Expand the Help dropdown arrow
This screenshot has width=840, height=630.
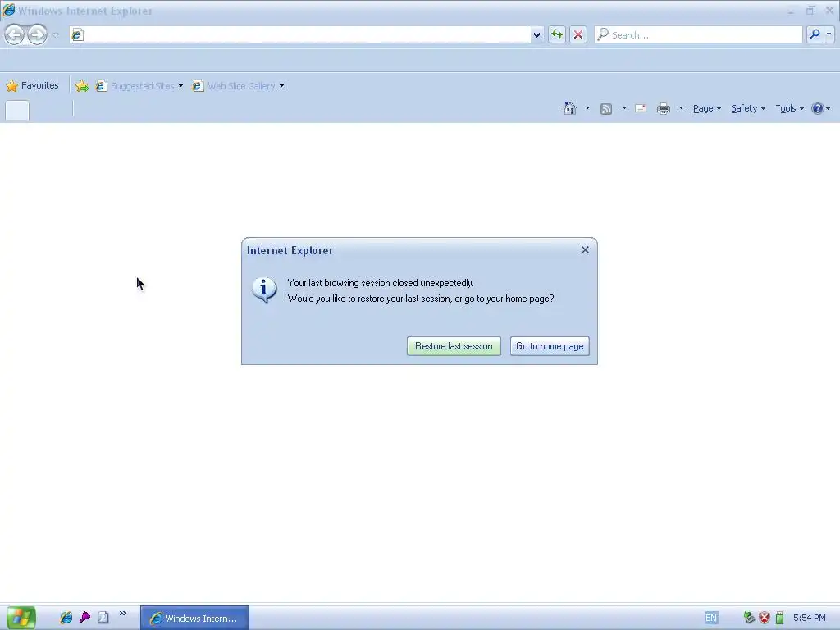click(x=829, y=109)
